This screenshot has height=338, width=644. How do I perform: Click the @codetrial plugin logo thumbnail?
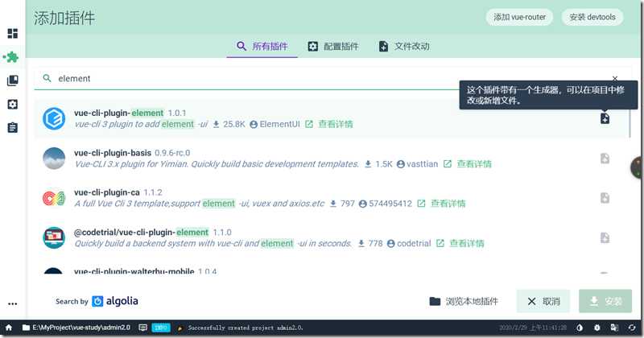pos(54,237)
